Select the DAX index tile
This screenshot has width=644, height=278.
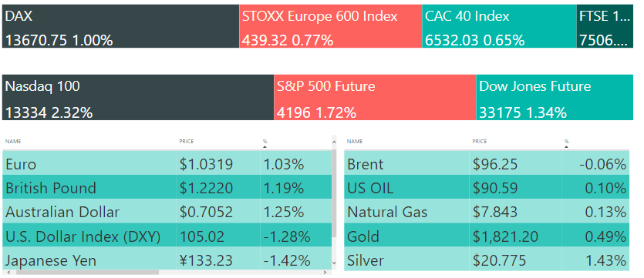coord(121,26)
